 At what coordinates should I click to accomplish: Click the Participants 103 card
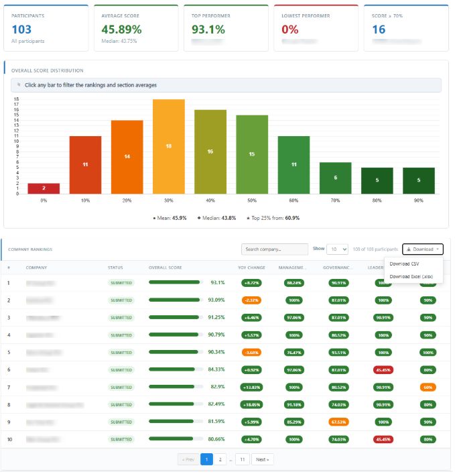point(46,28)
